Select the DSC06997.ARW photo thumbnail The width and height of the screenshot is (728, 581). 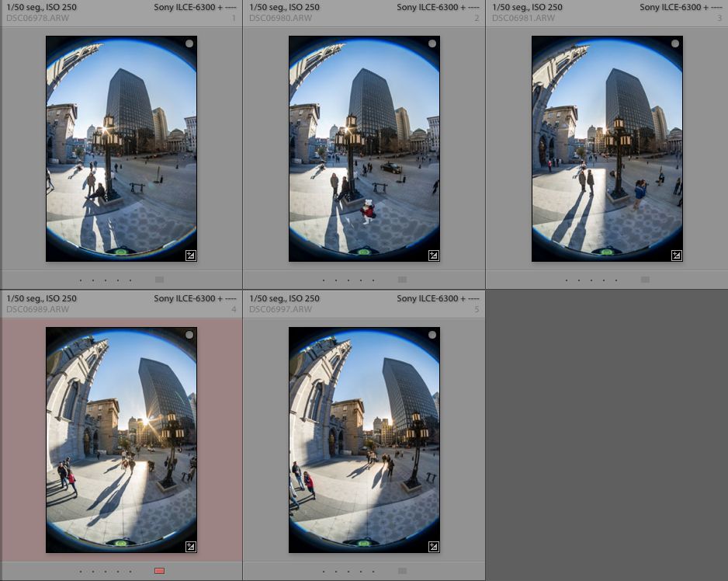364,440
